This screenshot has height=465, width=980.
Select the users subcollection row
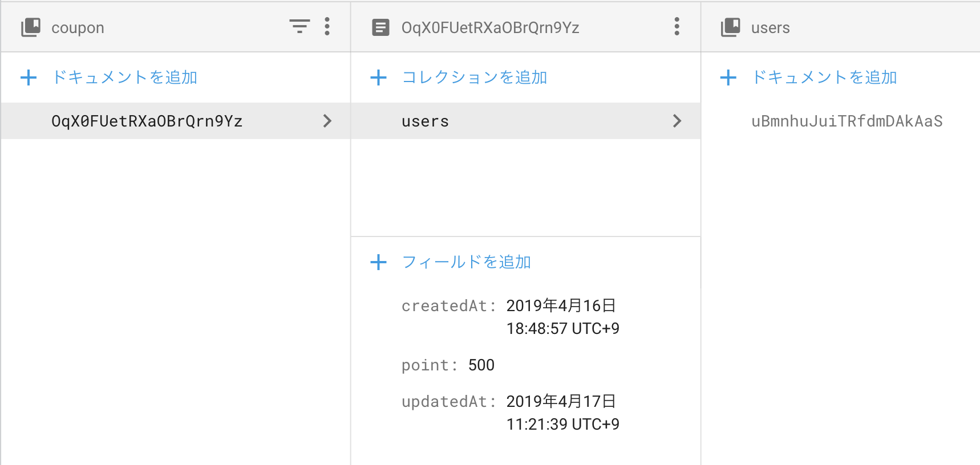point(526,121)
